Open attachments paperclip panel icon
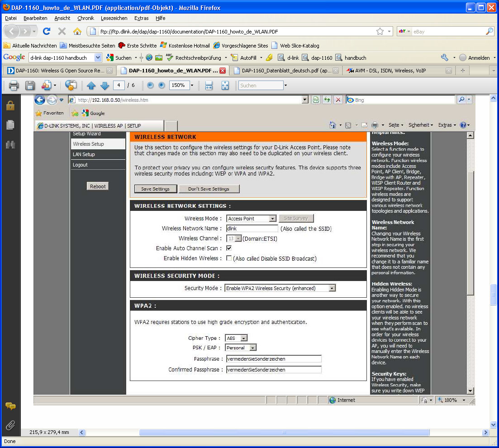 pyautogui.click(x=10, y=425)
